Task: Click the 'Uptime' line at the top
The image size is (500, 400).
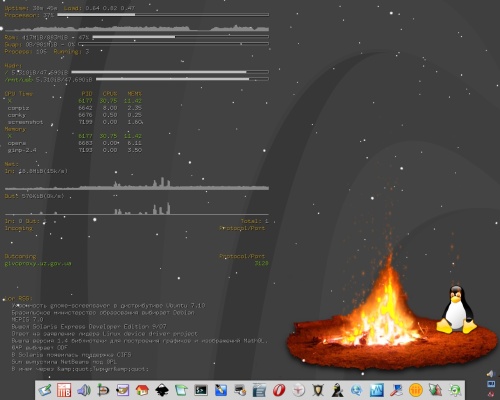Action: [x=70, y=8]
